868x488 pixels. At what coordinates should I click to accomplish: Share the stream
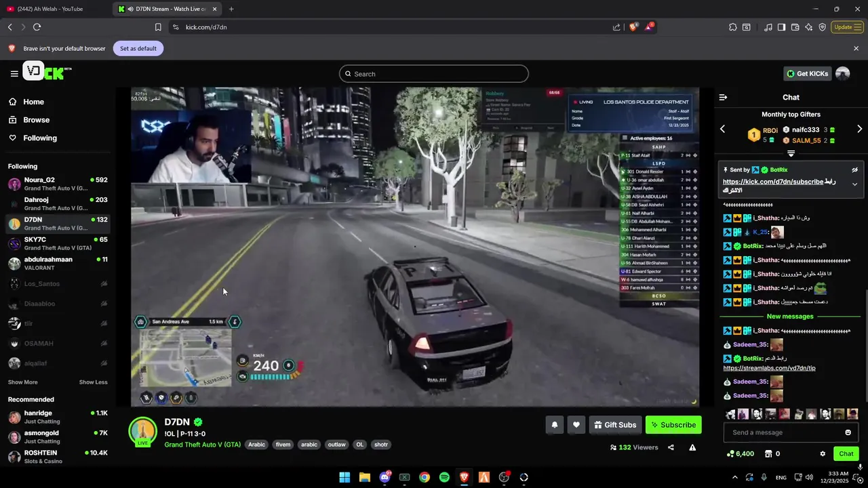671,447
